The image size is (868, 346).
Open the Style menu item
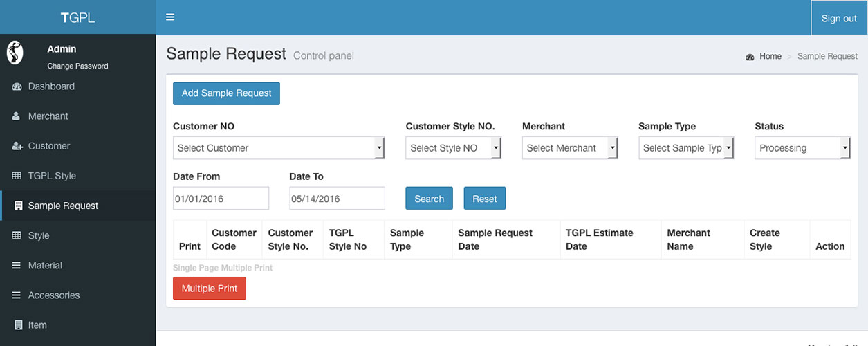(39, 236)
